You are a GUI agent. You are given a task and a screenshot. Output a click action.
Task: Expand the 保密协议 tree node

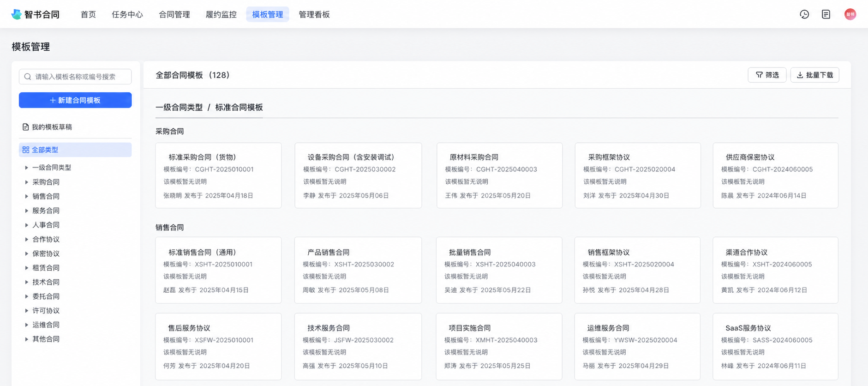tap(26, 253)
